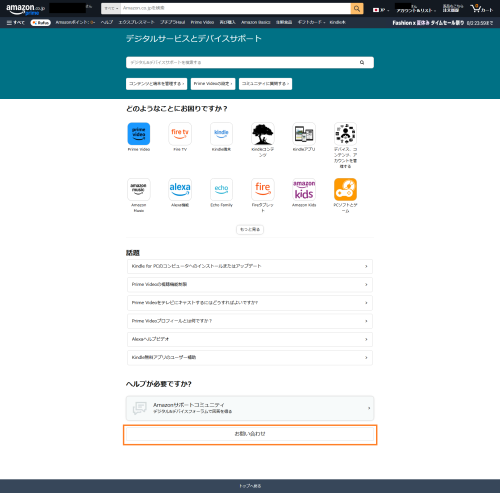The image size is (500, 493).
Task: Open Prime Video in navigation bar
Action: [202, 22]
